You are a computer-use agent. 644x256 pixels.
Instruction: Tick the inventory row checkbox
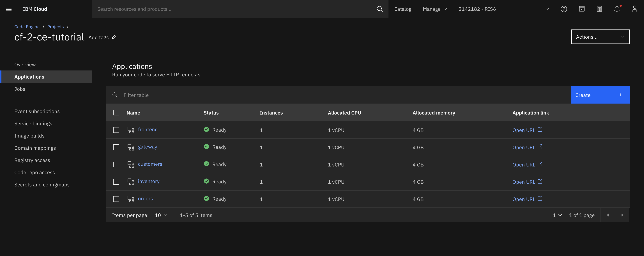116,182
